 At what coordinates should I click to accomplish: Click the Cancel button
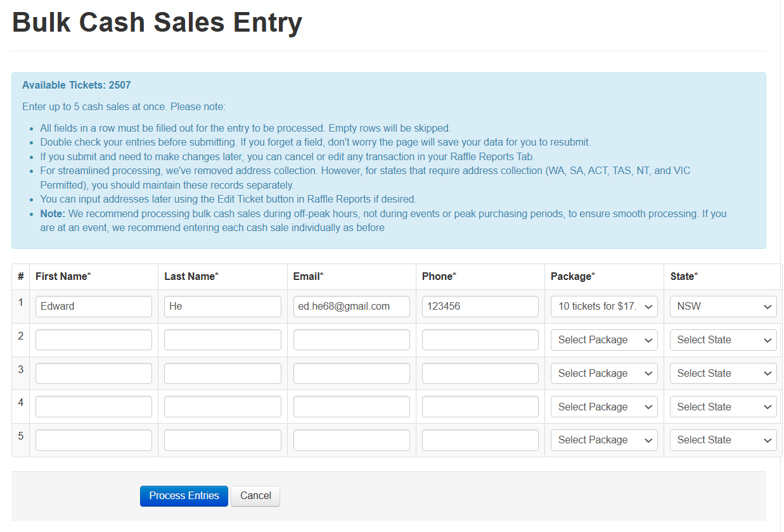(255, 496)
